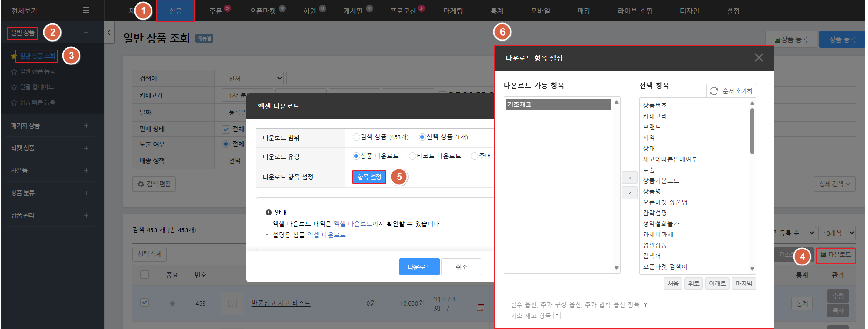Click the star beside 일괄 업데이트
868x329 pixels.
pyautogui.click(x=14, y=87)
